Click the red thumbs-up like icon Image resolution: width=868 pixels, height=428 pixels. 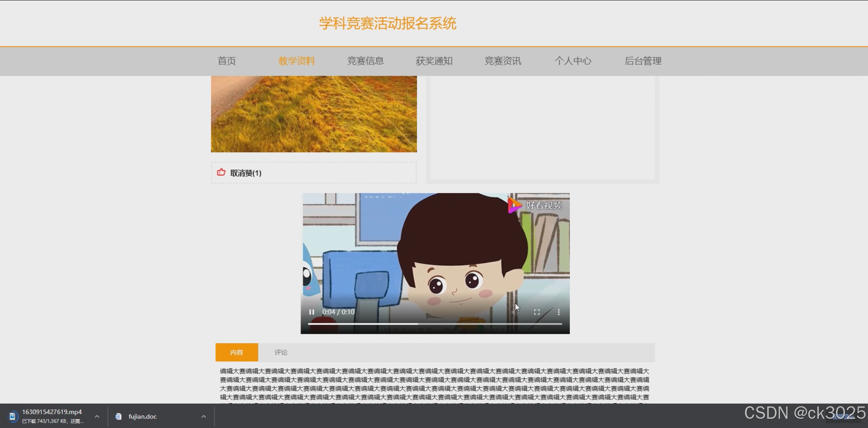pos(221,172)
